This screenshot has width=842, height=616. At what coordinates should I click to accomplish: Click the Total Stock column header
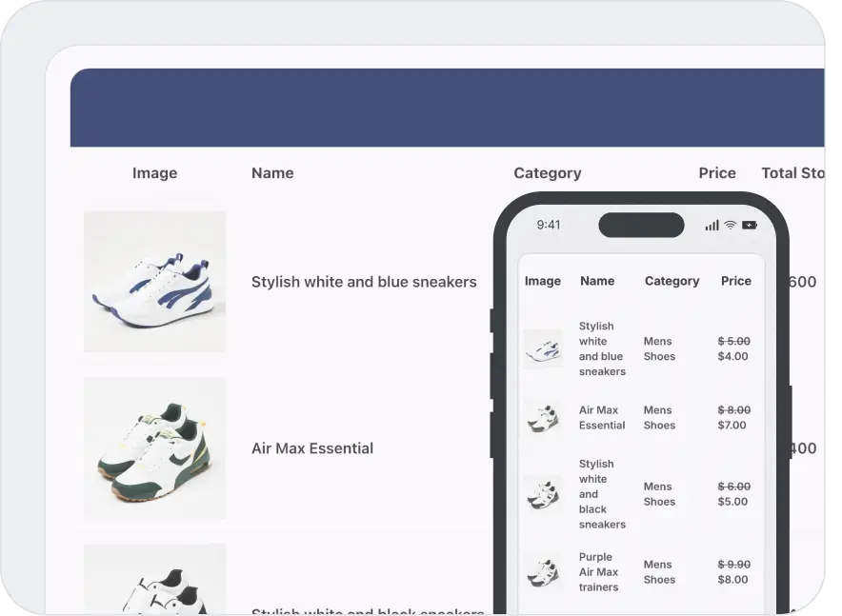point(794,172)
